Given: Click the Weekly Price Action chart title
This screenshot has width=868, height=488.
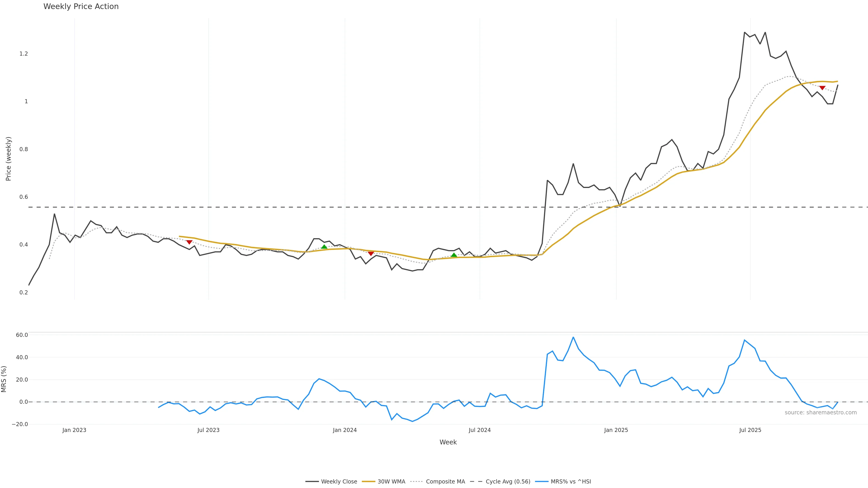Looking at the screenshot, I should [x=81, y=6].
